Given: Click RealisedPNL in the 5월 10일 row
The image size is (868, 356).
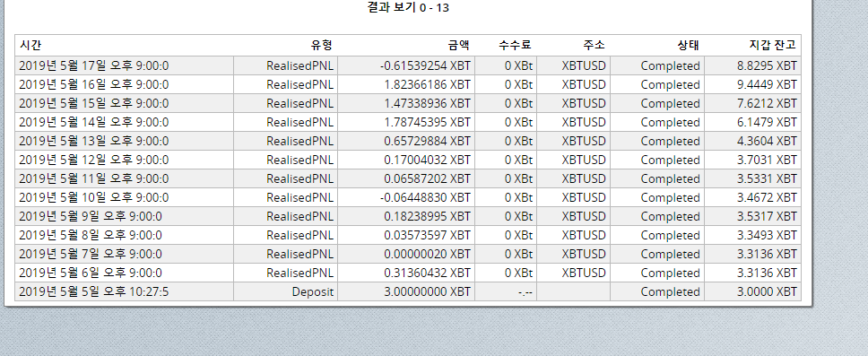Looking at the screenshot, I should [x=286, y=197].
